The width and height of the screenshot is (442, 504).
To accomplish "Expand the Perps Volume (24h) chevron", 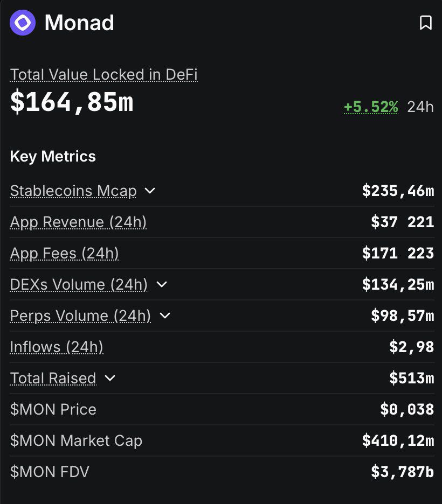I will 165,316.
